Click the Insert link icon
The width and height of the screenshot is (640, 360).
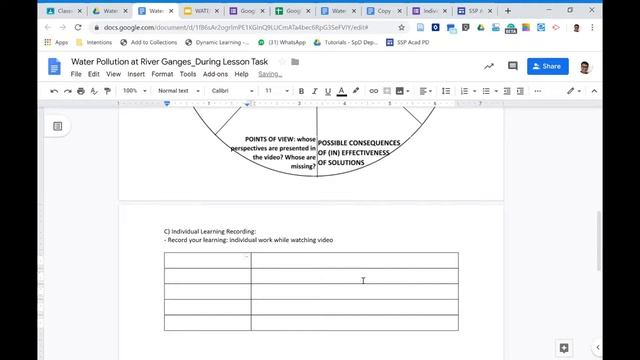pyautogui.click(x=373, y=91)
